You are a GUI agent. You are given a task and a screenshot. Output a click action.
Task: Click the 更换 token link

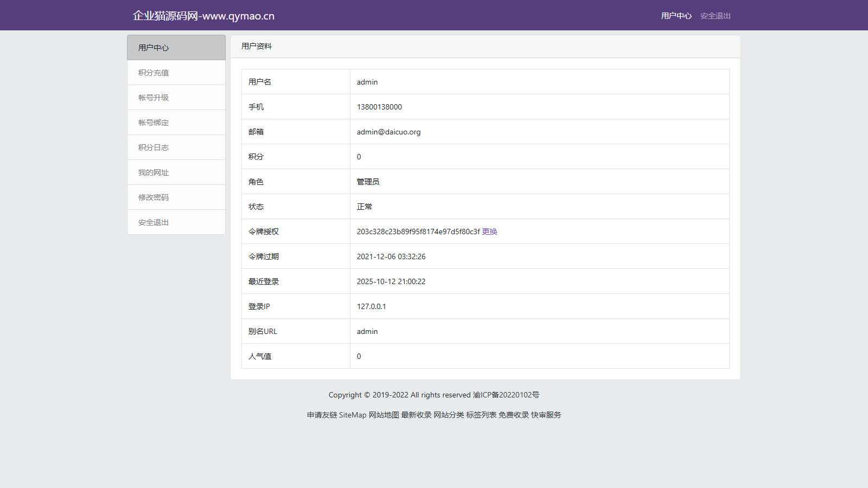point(489,232)
